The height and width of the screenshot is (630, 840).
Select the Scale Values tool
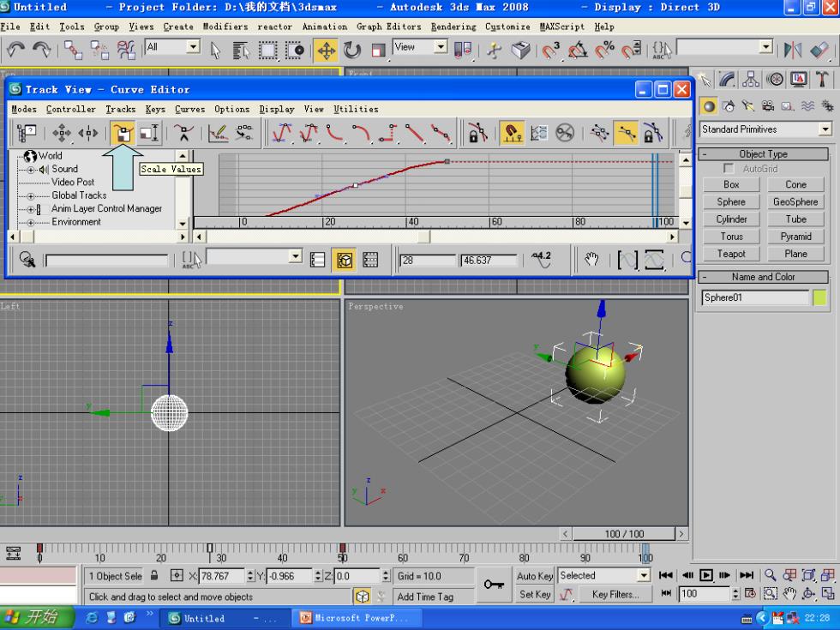[149, 133]
